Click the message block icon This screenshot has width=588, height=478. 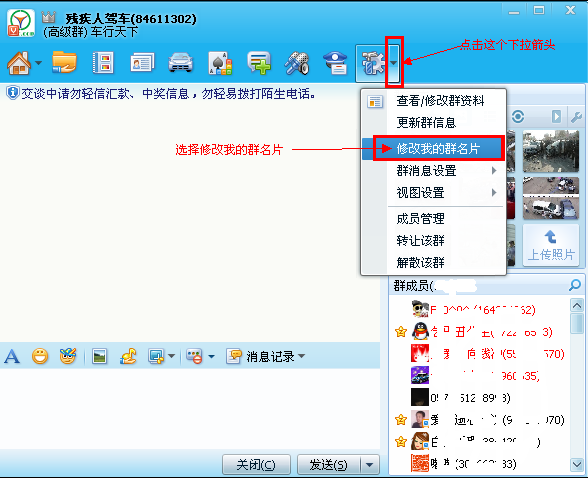(194, 356)
